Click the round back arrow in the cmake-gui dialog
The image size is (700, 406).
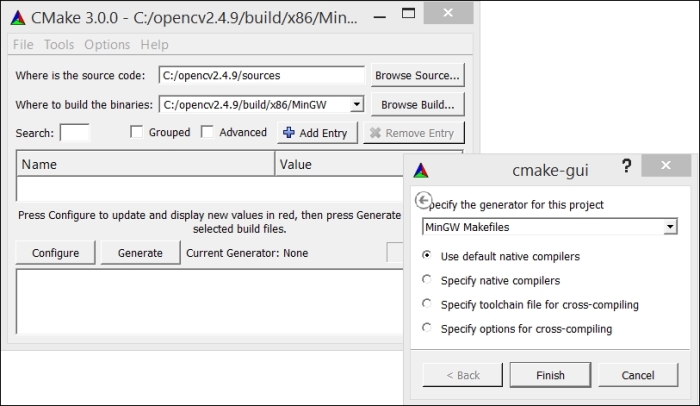pos(423,200)
